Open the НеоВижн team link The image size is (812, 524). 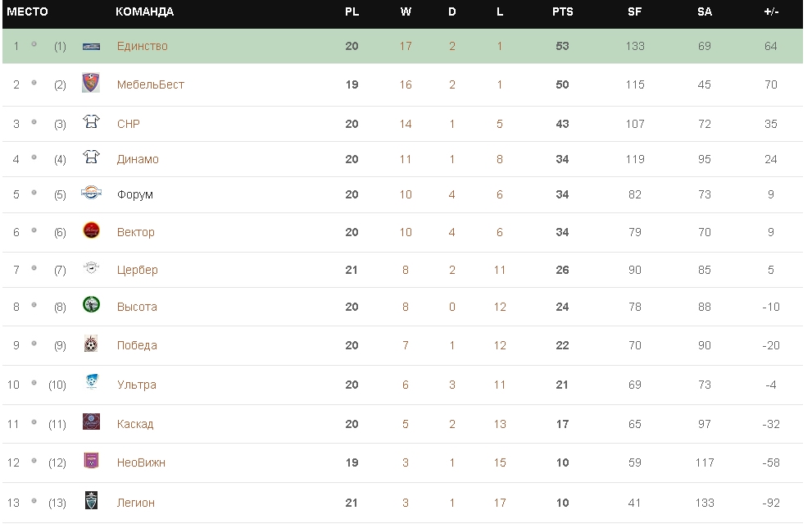coord(141,462)
